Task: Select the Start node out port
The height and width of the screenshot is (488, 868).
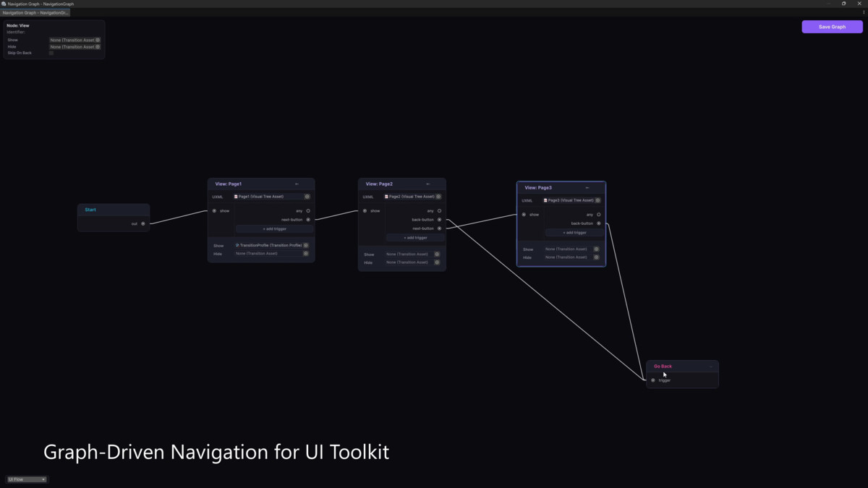Action: coord(143,223)
